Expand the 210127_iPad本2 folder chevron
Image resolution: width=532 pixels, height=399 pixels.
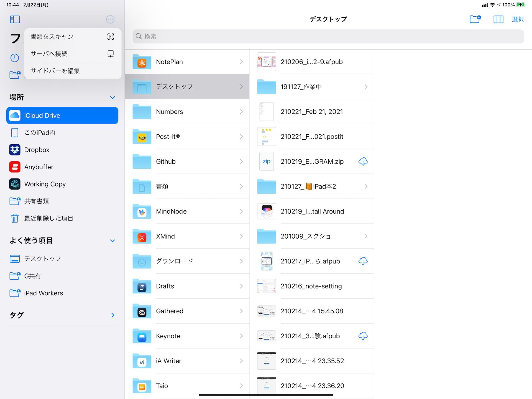click(366, 186)
